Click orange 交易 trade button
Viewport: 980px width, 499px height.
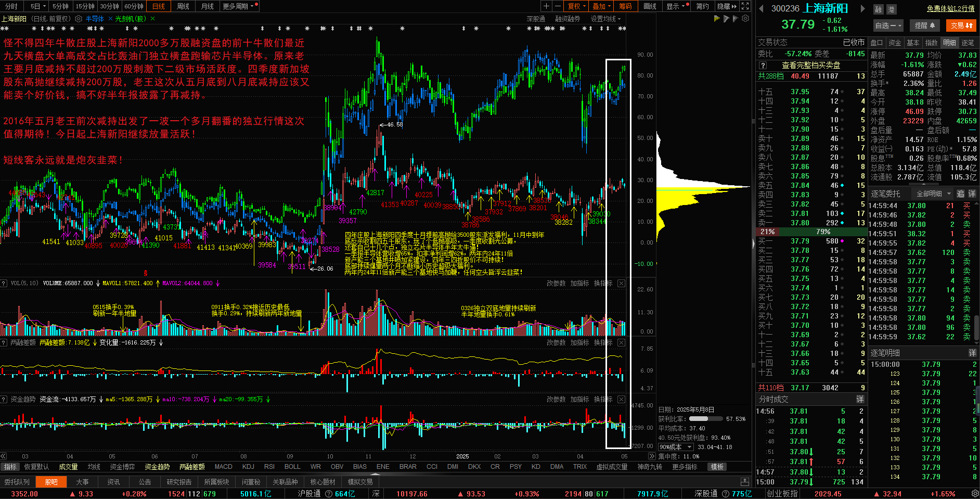(961, 25)
